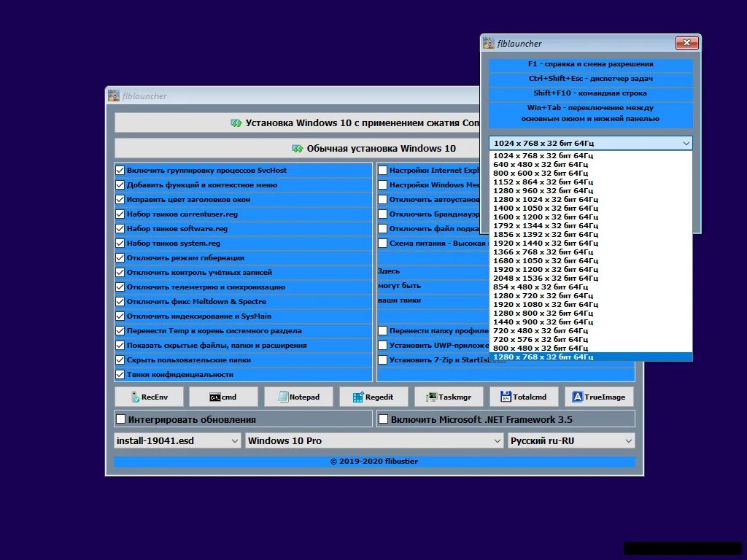Select 1920 x 1080 x 32 бит resolution
Image resolution: width=747 pixels, height=560 pixels.
[x=591, y=304]
